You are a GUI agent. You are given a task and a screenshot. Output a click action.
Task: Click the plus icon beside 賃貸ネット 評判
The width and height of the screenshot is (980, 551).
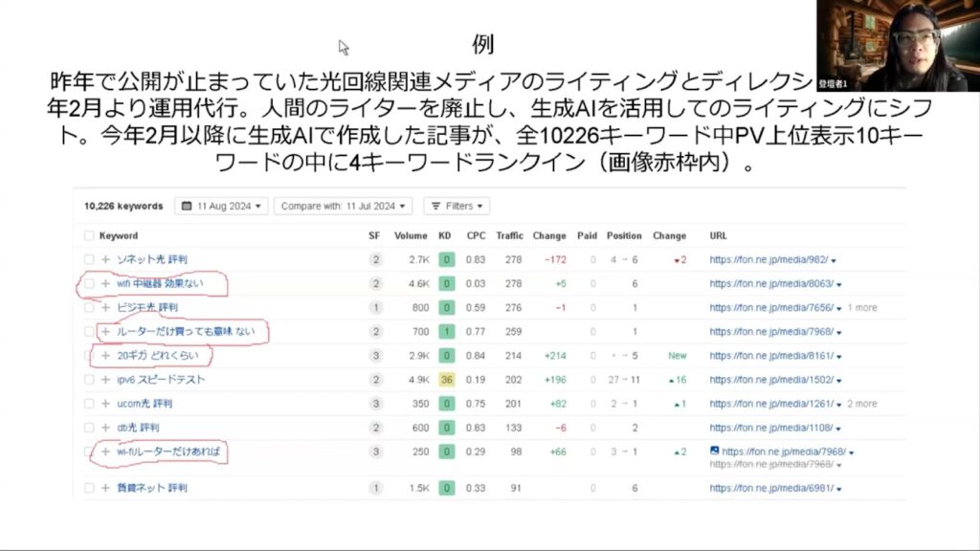tap(105, 488)
